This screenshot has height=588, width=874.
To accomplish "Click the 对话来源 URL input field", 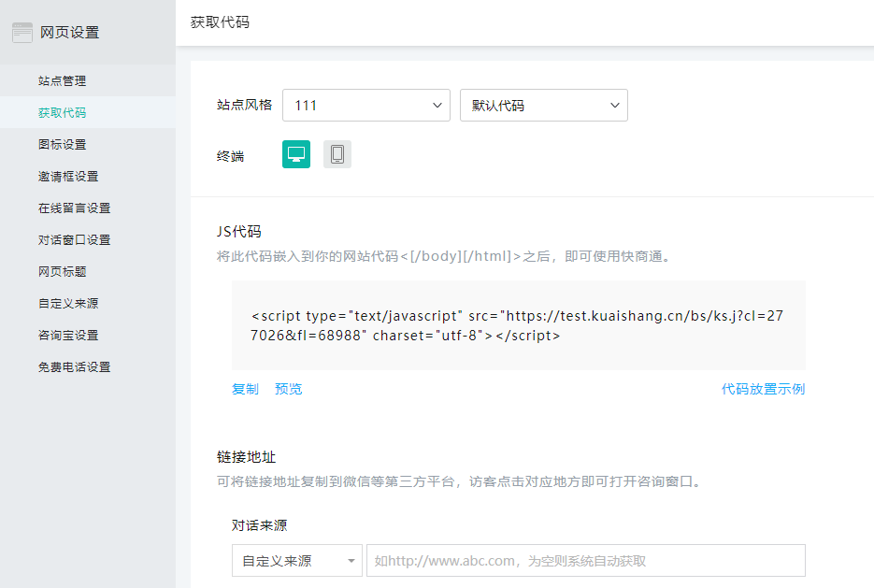I will 585,561.
